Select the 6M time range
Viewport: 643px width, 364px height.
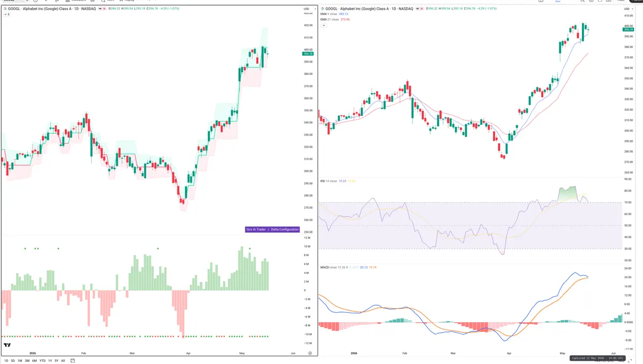coord(34,361)
